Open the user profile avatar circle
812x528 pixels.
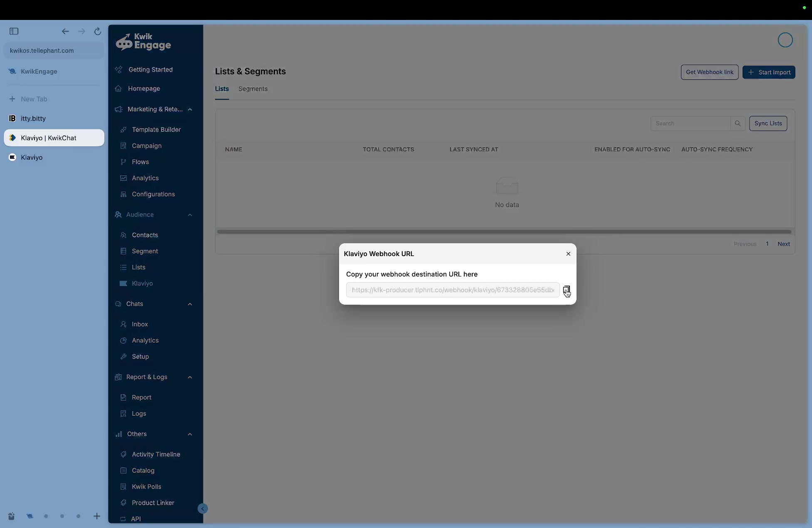(785, 40)
